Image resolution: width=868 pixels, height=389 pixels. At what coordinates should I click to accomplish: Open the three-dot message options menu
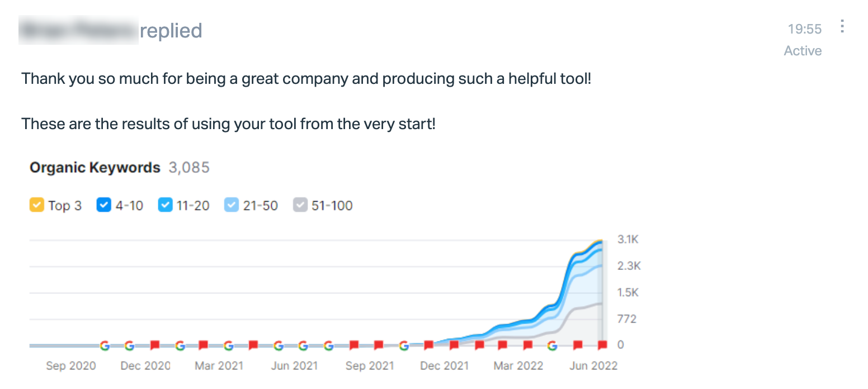[x=842, y=26]
